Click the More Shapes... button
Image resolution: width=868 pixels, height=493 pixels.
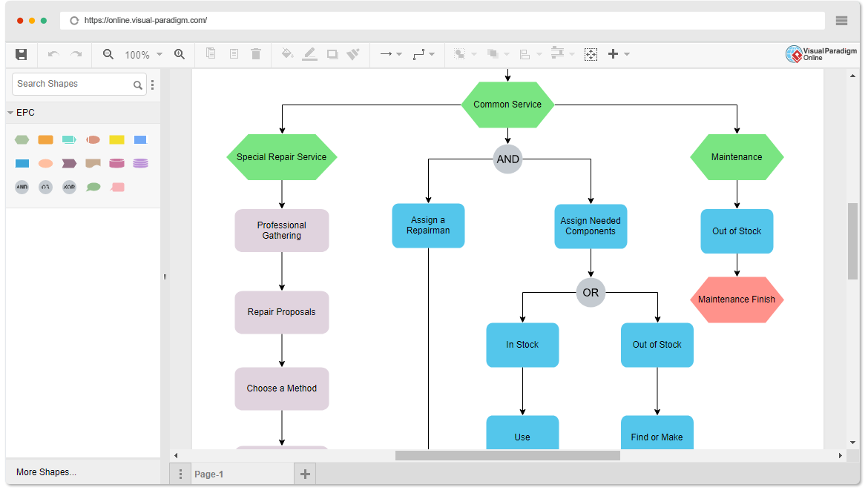coord(47,472)
